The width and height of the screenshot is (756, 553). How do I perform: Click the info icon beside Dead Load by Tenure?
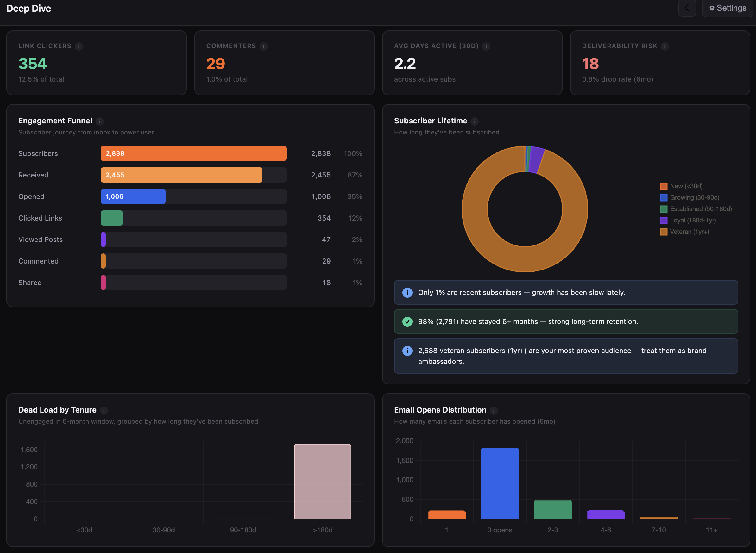104,410
